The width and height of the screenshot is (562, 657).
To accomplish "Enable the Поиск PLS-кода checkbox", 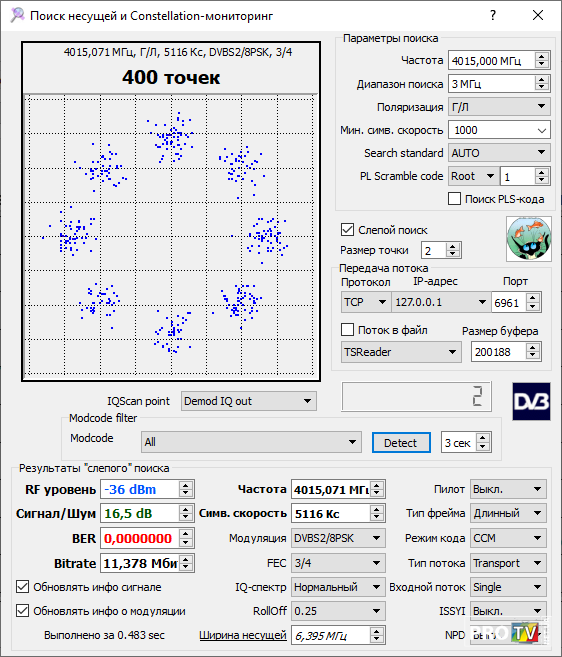I will pyautogui.click(x=454, y=199).
